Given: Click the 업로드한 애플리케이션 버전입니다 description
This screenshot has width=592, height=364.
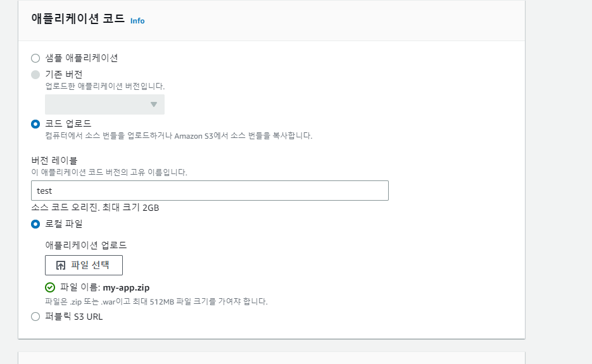Looking at the screenshot, I should 105,86.
